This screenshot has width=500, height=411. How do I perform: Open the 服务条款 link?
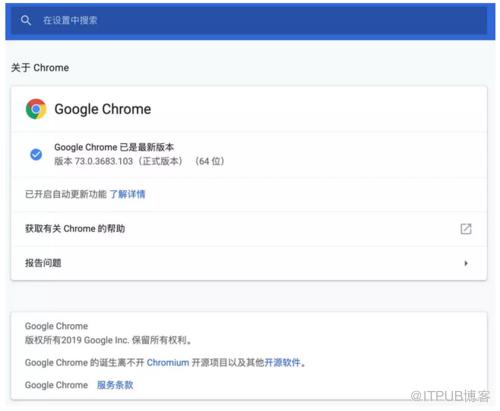coord(115,385)
